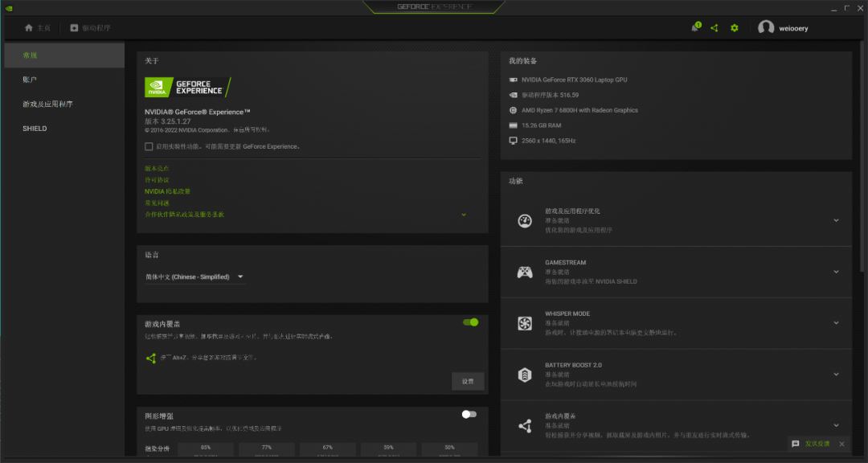Click the GAMESTREAM controller icon

coord(525,272)
